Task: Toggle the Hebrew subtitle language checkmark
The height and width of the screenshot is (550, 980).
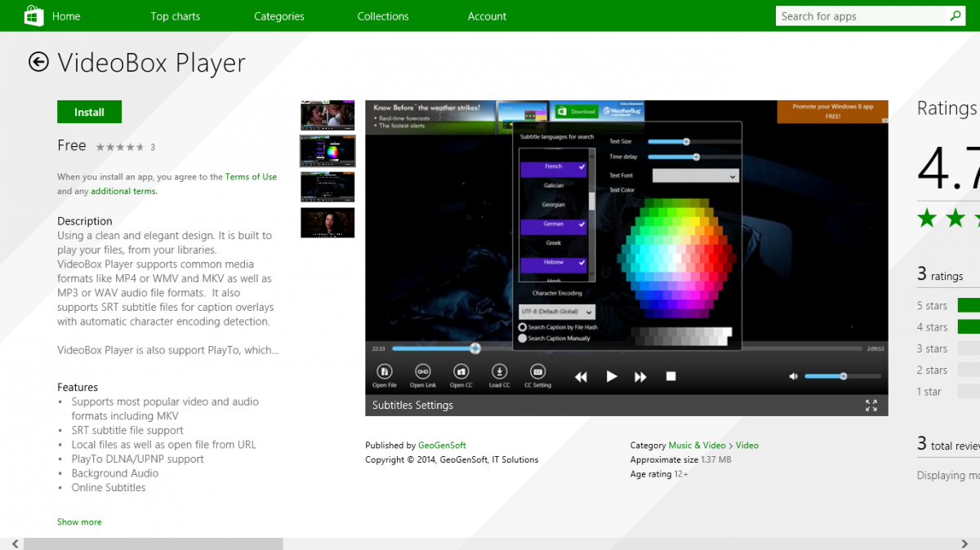Action: point(581,263)
